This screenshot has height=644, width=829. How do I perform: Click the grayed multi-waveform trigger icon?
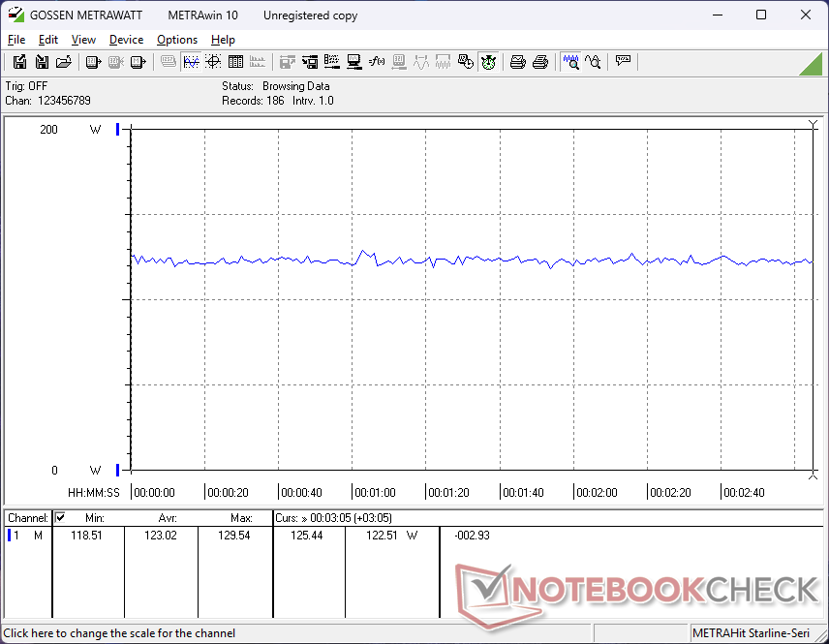coord(443,62)
